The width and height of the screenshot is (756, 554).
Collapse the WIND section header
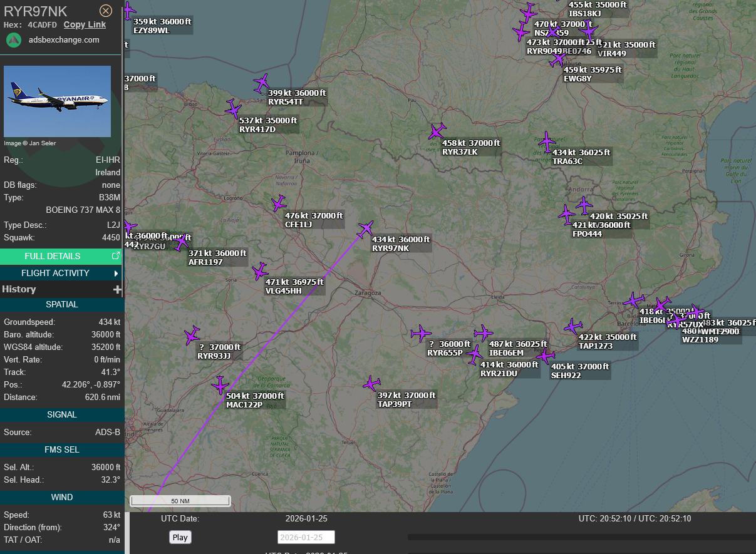tap(61, 497)
